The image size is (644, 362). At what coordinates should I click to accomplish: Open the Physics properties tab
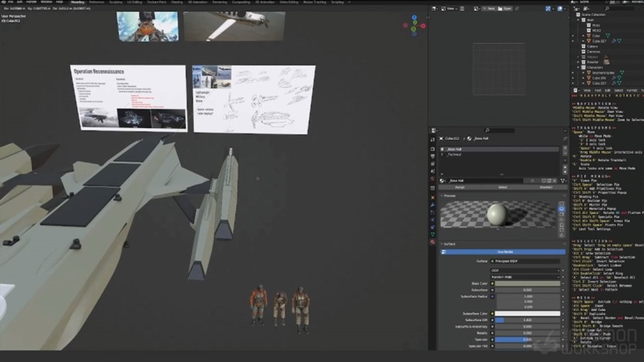pos(433,220)
